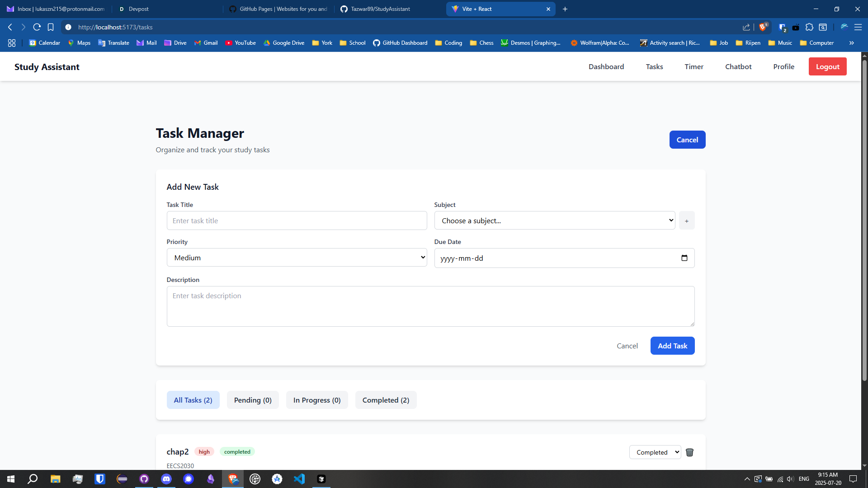Expand the Choose a subject dropdown

554,221
